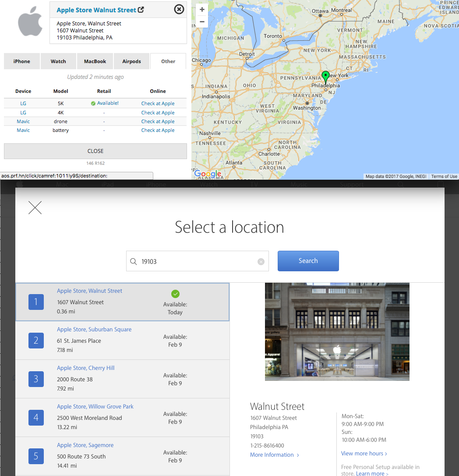Open Apple Store Walnut Street title link
The width and height of the screenshot is (459, 476).
click(96, 10)
